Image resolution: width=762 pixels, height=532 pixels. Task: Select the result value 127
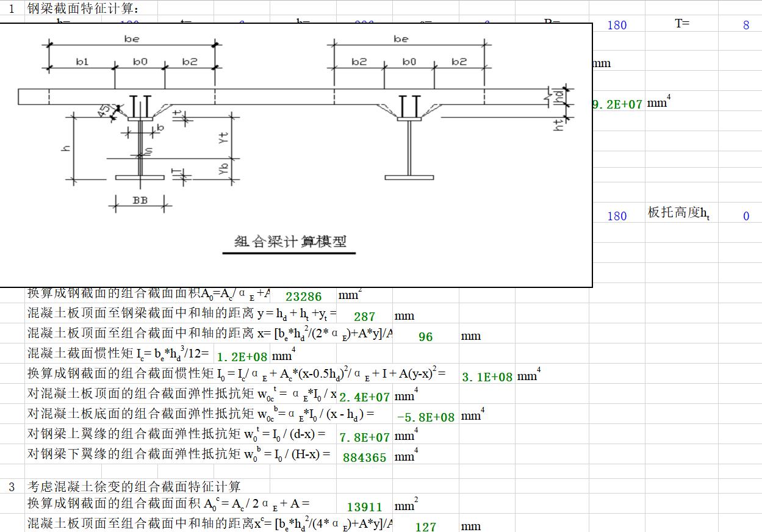(x=425, y=526)
